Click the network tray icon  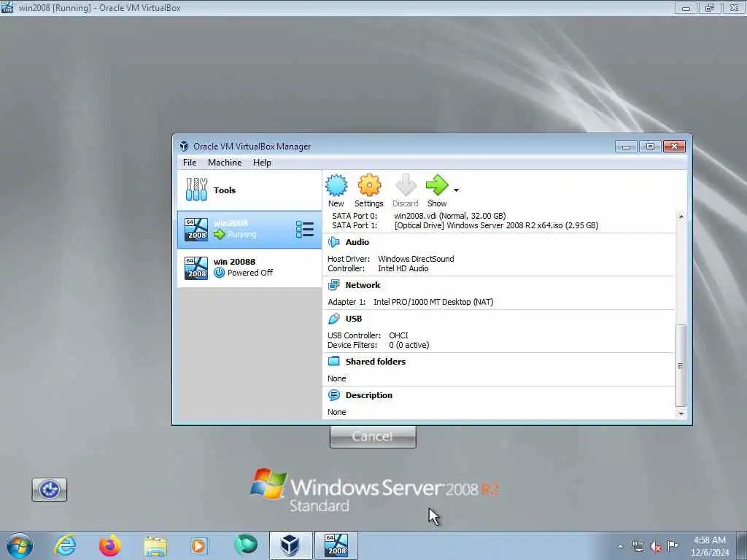click(638, 546)
